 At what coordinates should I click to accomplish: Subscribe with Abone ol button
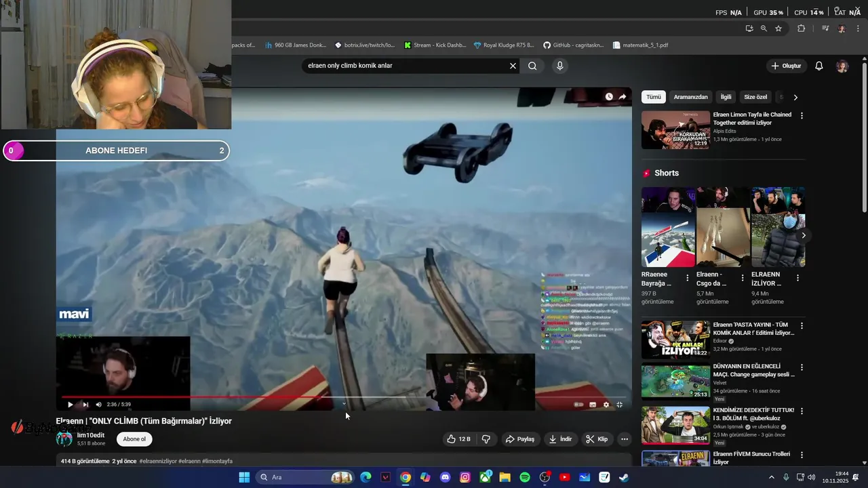pyautogui.click(x=134, y=439)
